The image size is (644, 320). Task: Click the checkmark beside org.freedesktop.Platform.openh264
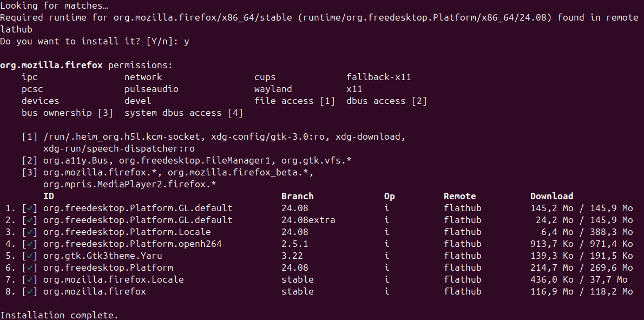click(30, 244)
